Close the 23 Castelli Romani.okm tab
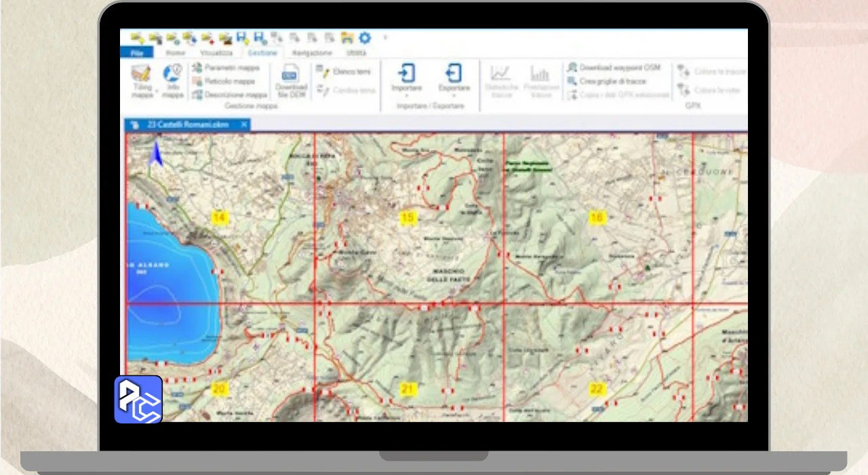This screenshot has height=475, width=868. pyautogui.click(x=244, y=124)
